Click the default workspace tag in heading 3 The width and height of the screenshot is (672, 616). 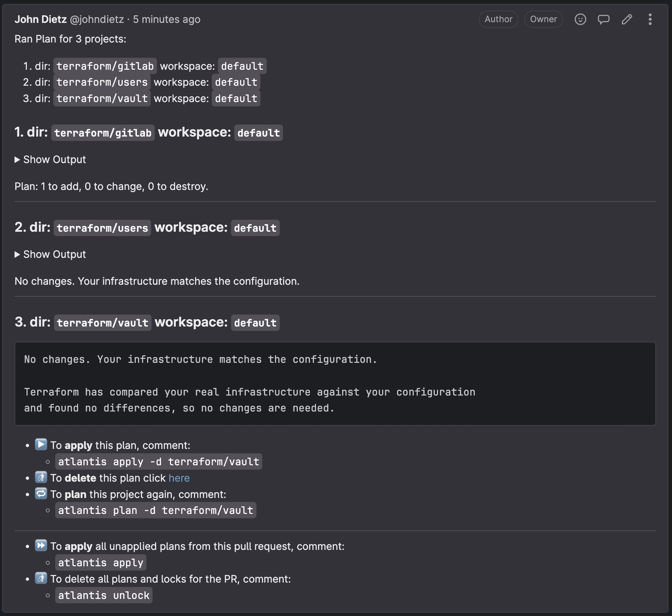255,323
